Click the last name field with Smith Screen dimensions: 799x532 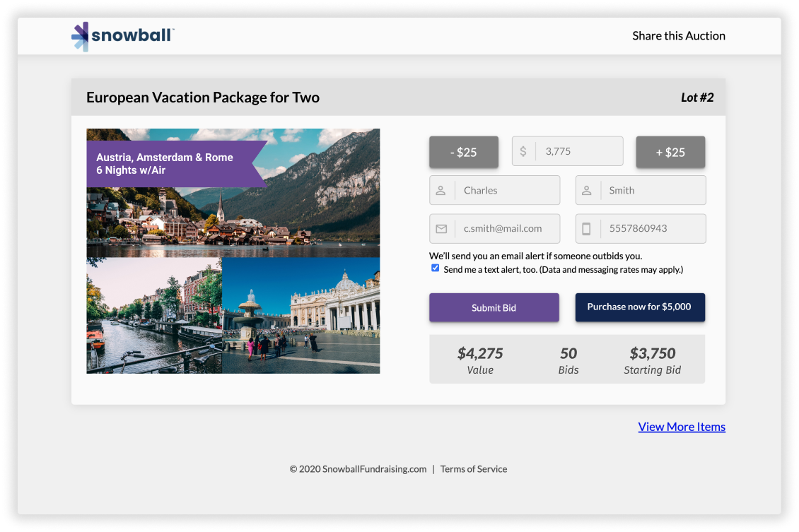pos(641,190)
